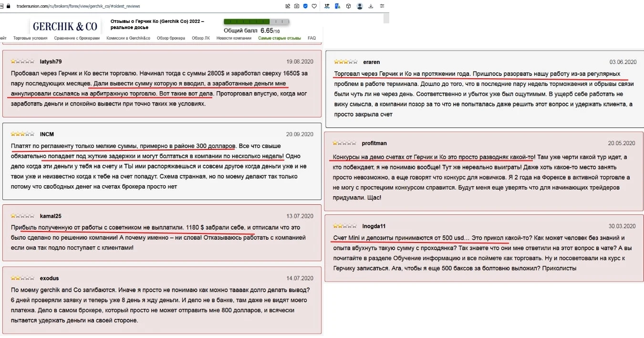Click the date 20.09.2020
Screen dimensions: 644x338
point(300,134)
